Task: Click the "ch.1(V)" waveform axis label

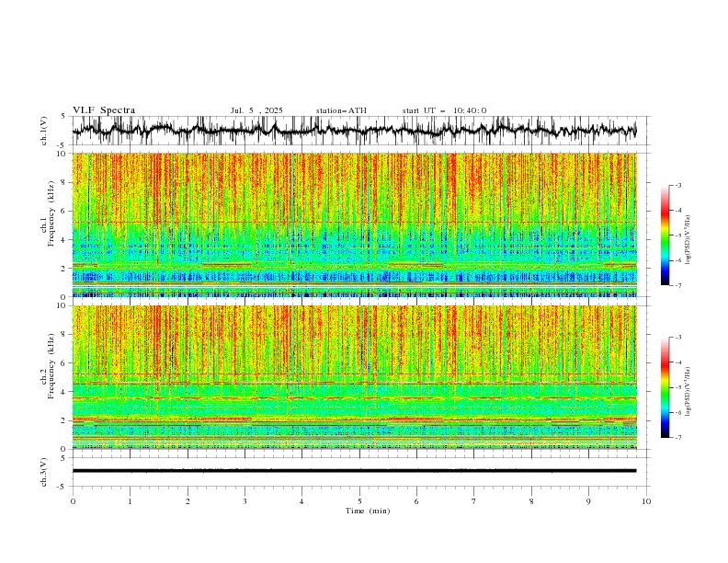Action: click(x=44, y=131)
